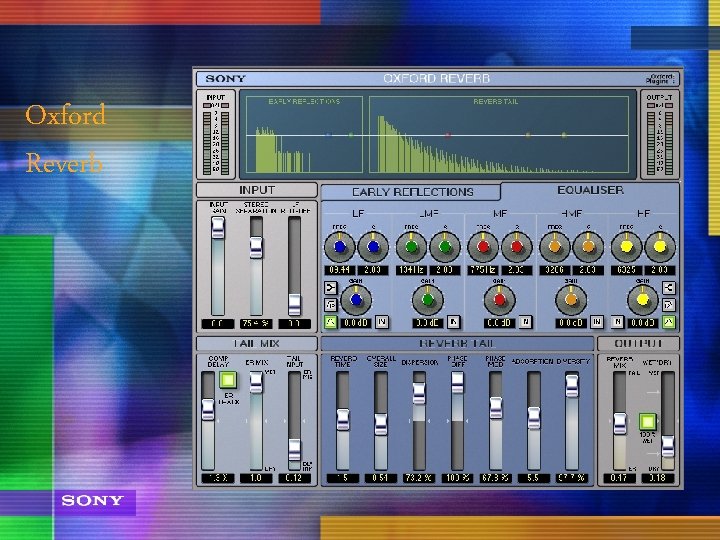Click the Dispersion fader handle
Screen dimensions: 720x540
click(419, 393)
